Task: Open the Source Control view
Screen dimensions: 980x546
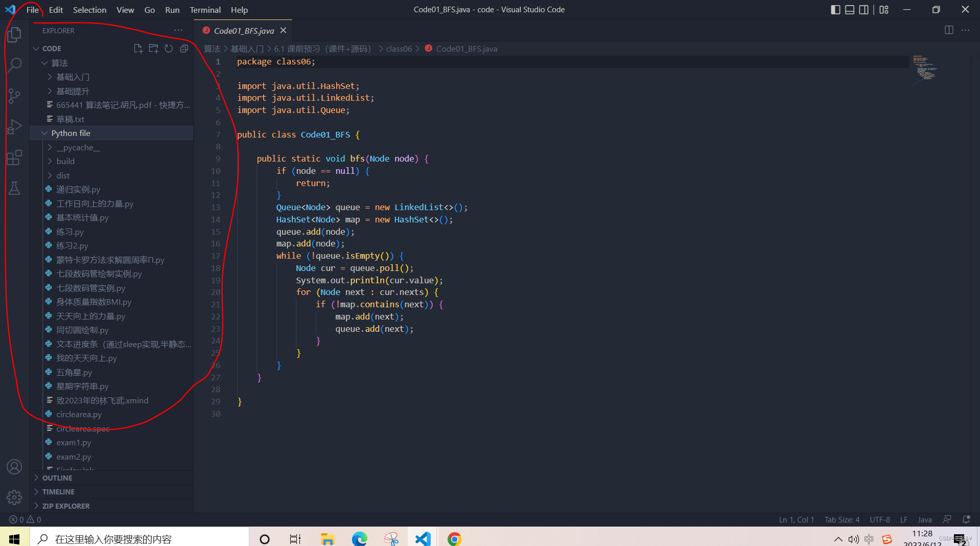Action: [14, 96]
